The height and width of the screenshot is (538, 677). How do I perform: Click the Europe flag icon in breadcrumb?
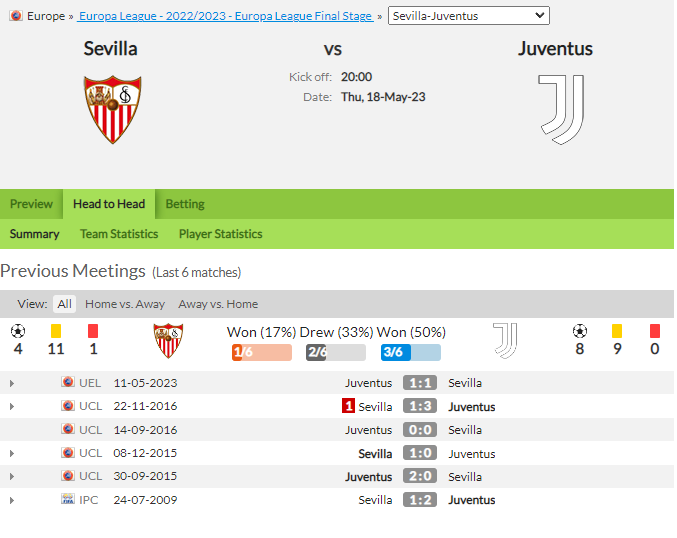click(16, 16)
